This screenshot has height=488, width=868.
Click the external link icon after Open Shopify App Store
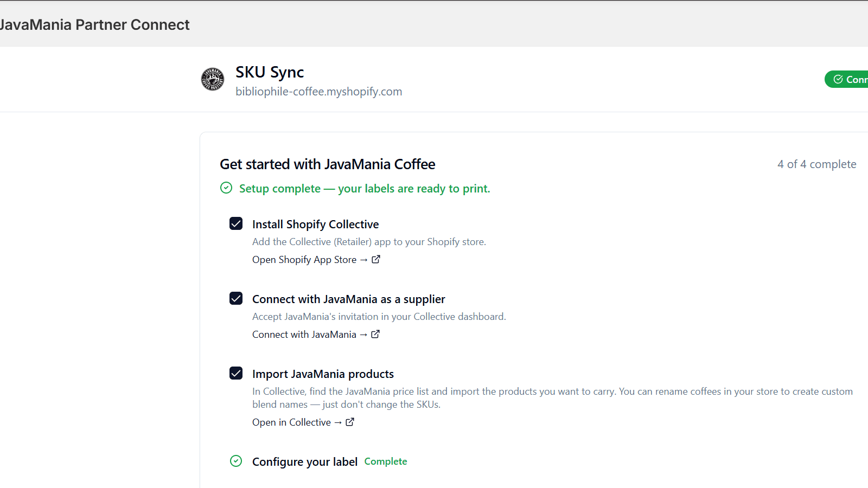[376, 259]
